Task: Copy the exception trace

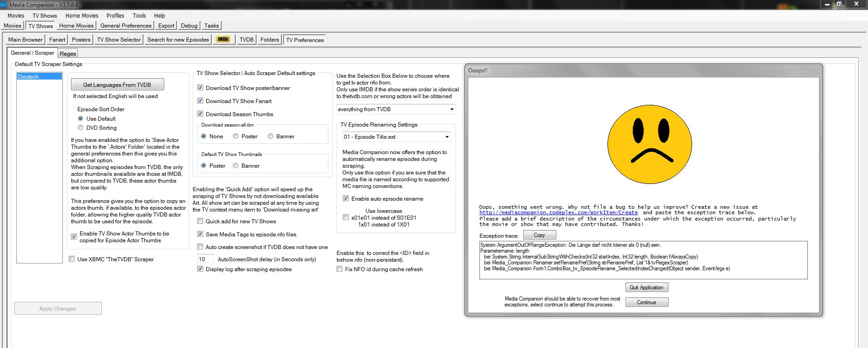Action: tap(539, 235)
